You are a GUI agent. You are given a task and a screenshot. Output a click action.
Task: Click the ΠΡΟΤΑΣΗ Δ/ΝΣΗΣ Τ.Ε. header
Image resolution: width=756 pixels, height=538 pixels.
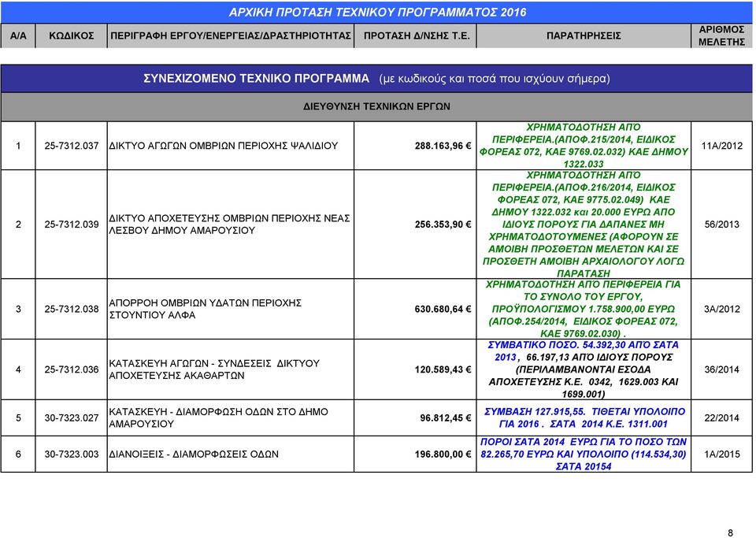[x=416, y=35]
